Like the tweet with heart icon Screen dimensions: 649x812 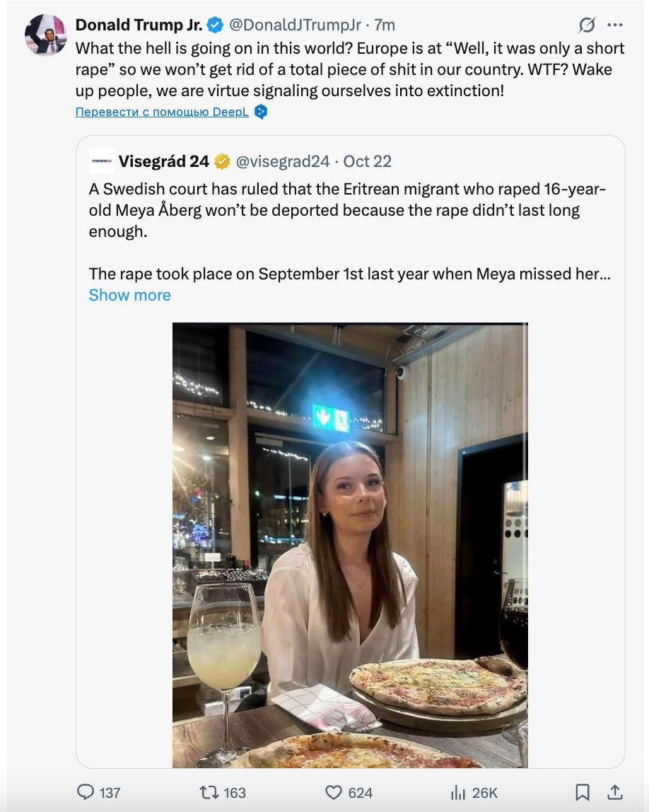pyautogui.click(x=334, y=792)
